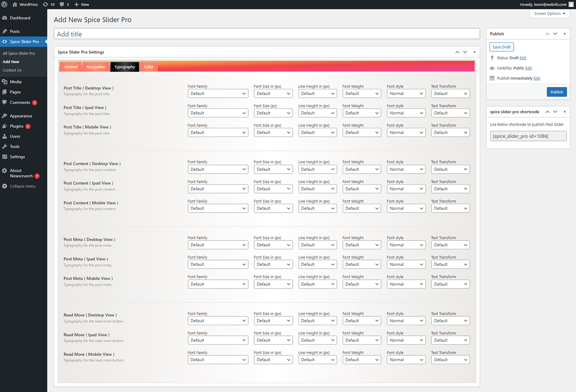576x392 pixels.
Task: Open Line Height dropdown for Post Title Mobile
Action: [x=317, y=133]
